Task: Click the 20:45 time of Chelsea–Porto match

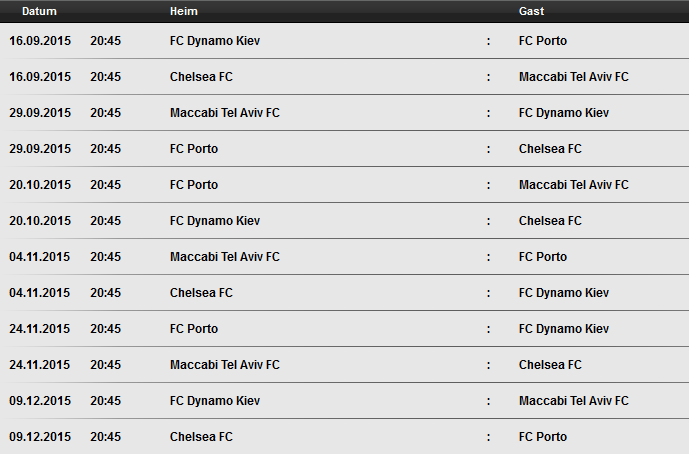Action: tap(105, 437)
